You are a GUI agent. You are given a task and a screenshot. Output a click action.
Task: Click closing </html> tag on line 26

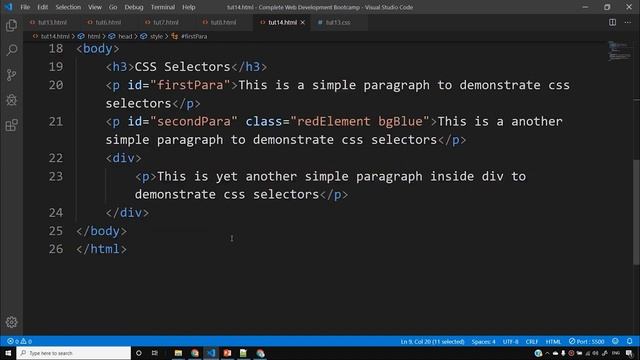(x=101, y=249)
